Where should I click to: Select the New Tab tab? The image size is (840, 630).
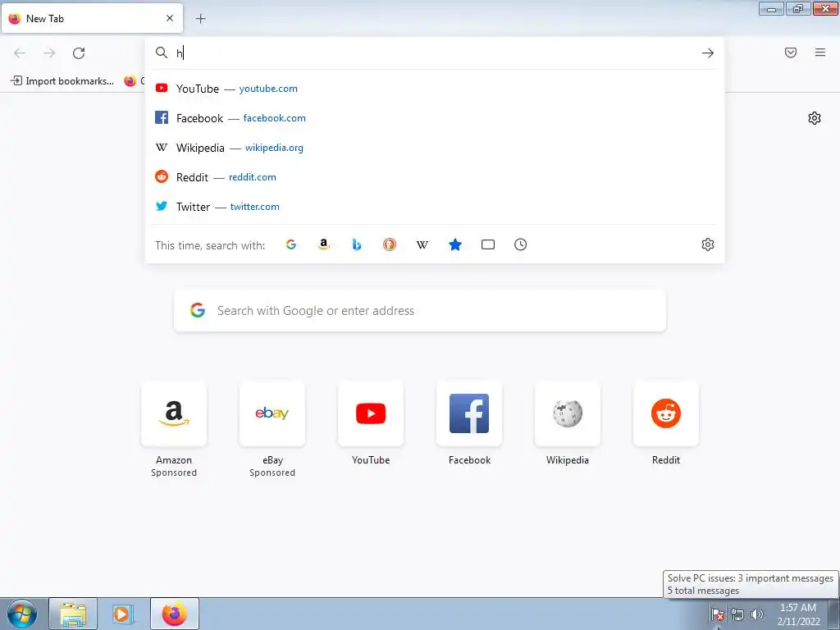point(92,18)
